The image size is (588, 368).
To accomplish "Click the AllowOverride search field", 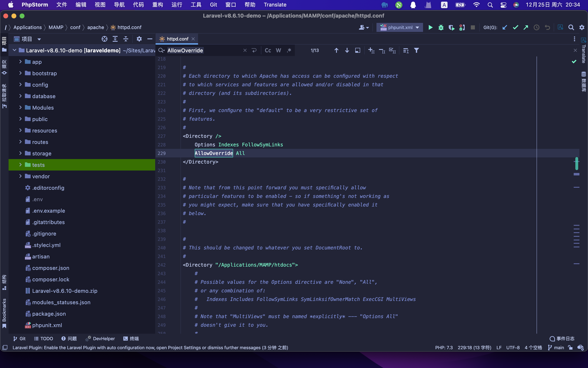I will pyautogui.click(x=204, y=50).
